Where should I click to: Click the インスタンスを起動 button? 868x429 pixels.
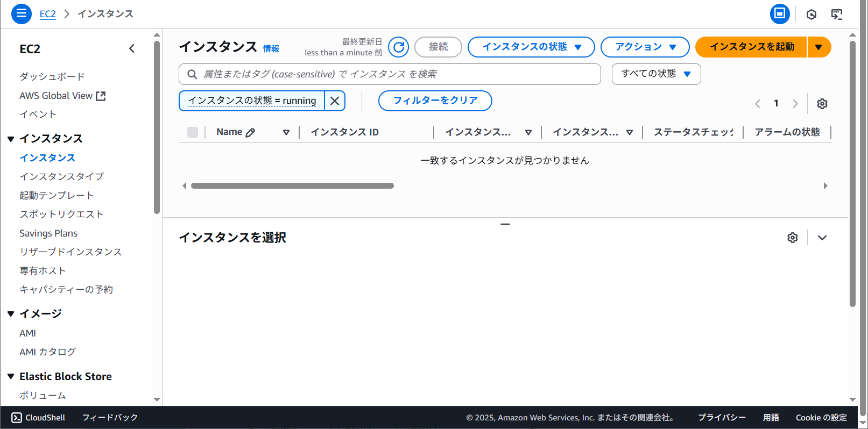coord(751,47)
